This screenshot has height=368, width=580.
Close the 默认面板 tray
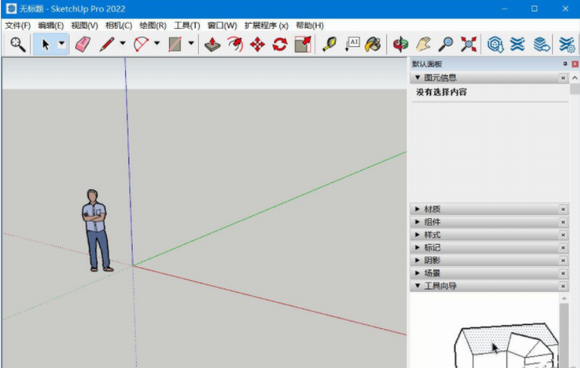575,64
